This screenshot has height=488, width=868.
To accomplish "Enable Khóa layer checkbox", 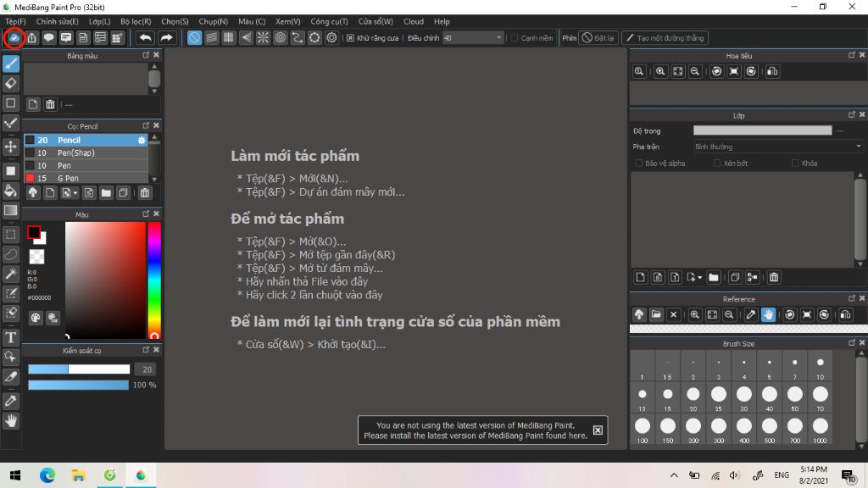I will [x=795, y=164].
